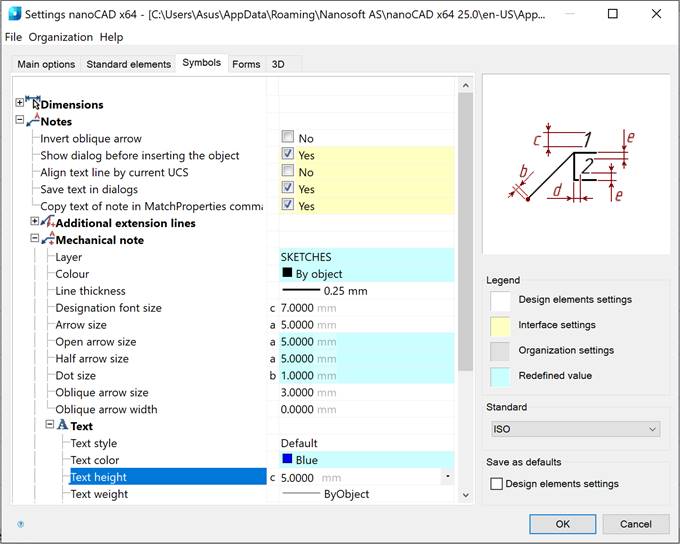Screen dimensions: 680x544
Task: Click the Redefined value cyan legend swatch
Action: 500,377
